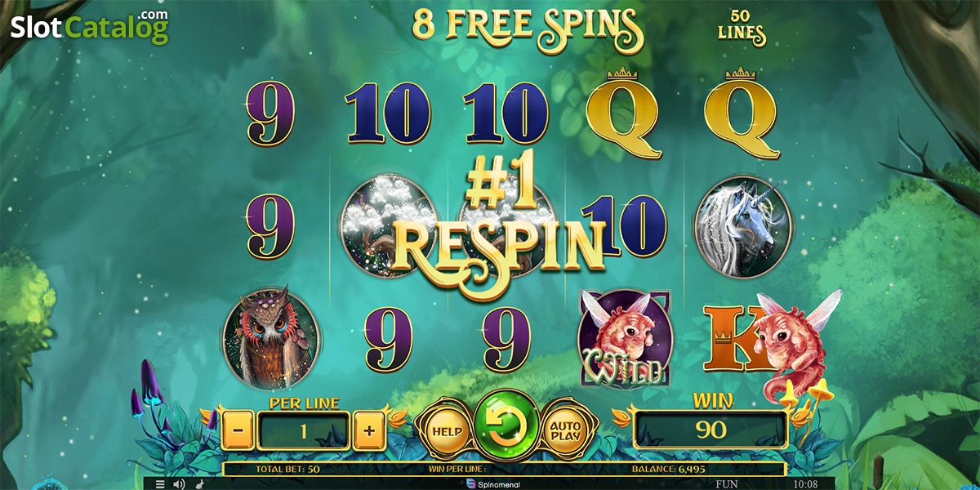Click the SlotCatalog.com logo
Viewport: 980px width, 490px height.
pos(89,27)
